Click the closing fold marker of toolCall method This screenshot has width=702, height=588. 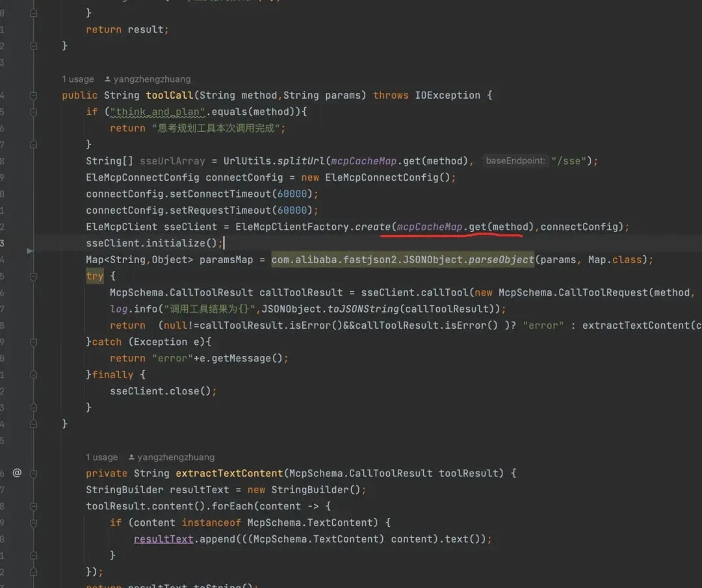point(34,424)
